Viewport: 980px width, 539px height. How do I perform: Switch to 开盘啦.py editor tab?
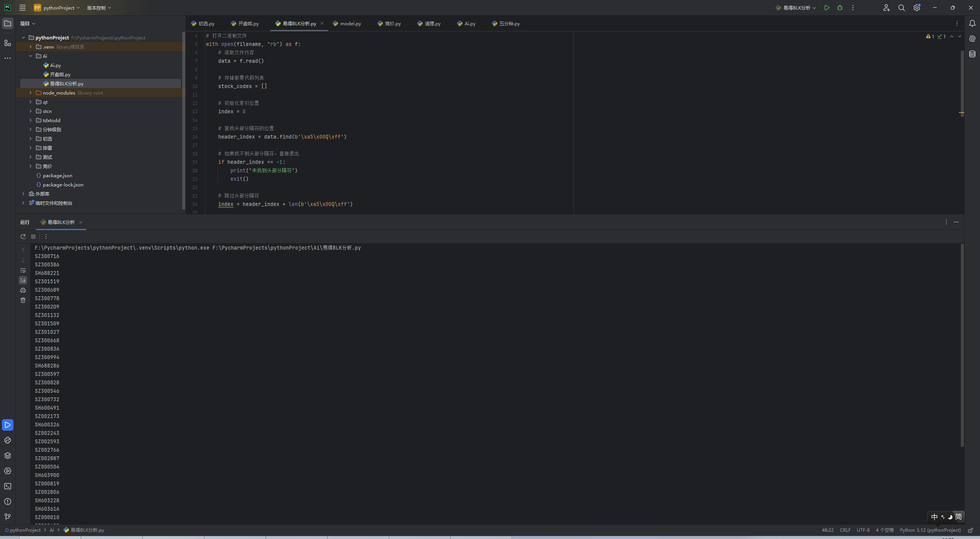pos(245,23)
